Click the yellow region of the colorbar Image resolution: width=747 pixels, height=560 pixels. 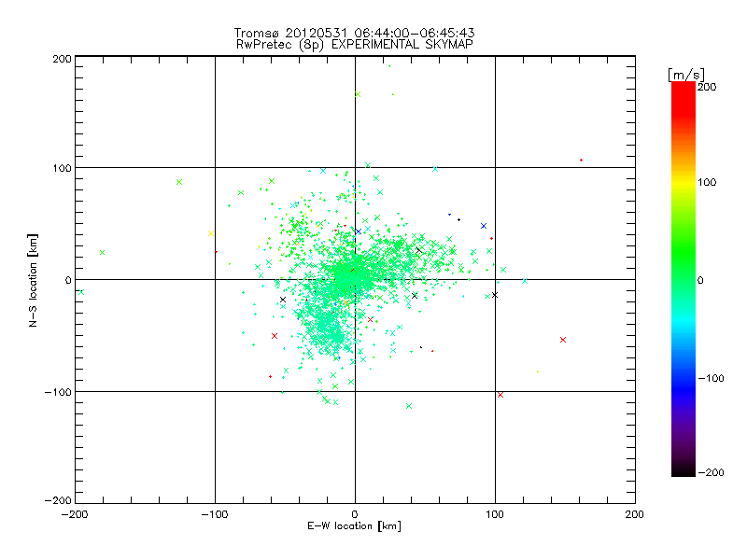click(684, 182)
